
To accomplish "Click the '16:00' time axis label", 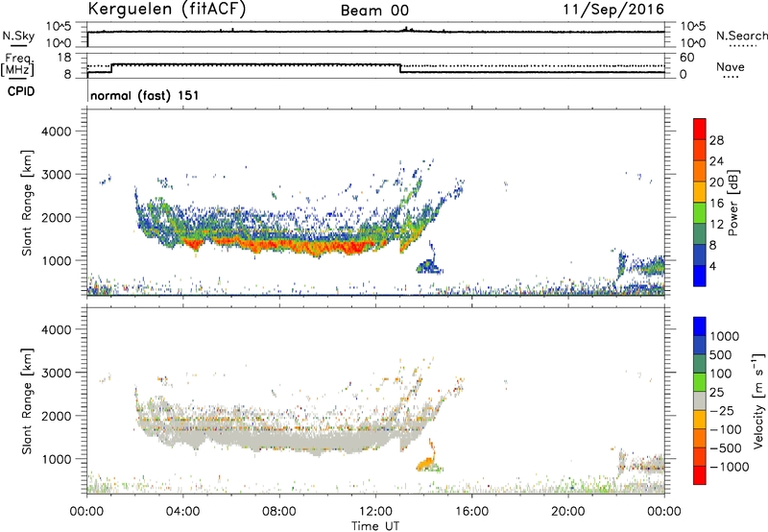I will pos(471,512).
